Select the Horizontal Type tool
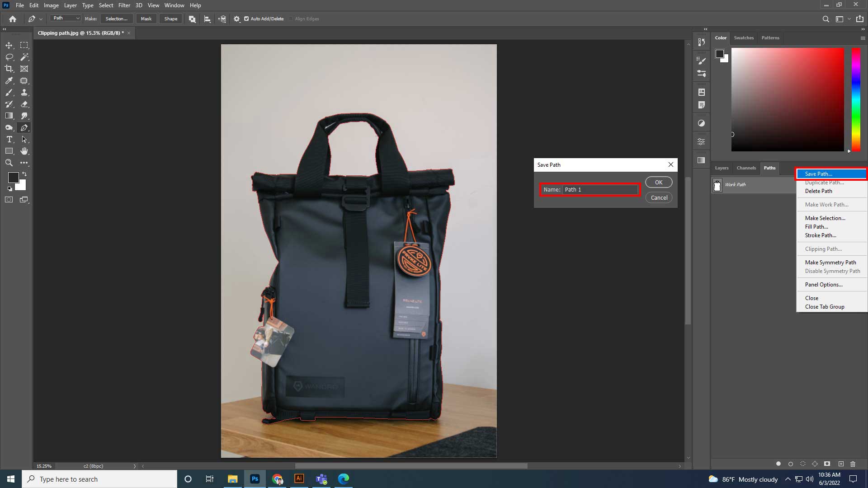868x488 pixels. pos(9,140)
